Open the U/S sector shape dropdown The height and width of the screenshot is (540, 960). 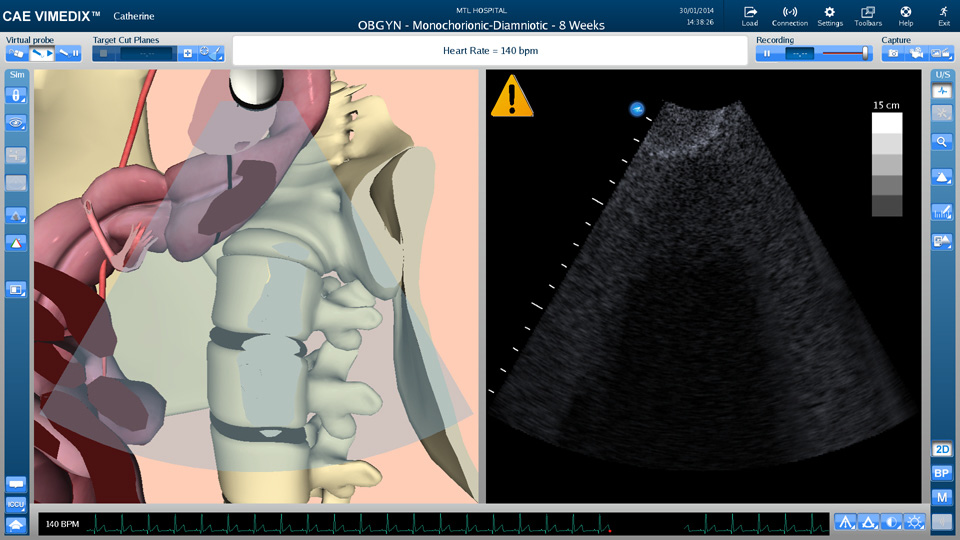click(x=942, y=178)
